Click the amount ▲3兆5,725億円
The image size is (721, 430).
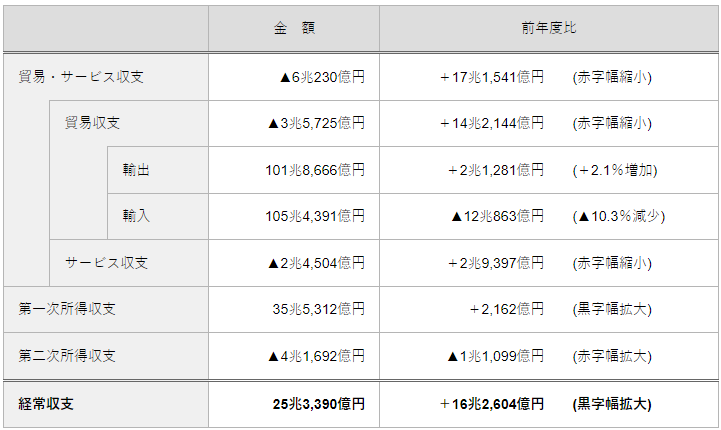click(x=316, y=123)
